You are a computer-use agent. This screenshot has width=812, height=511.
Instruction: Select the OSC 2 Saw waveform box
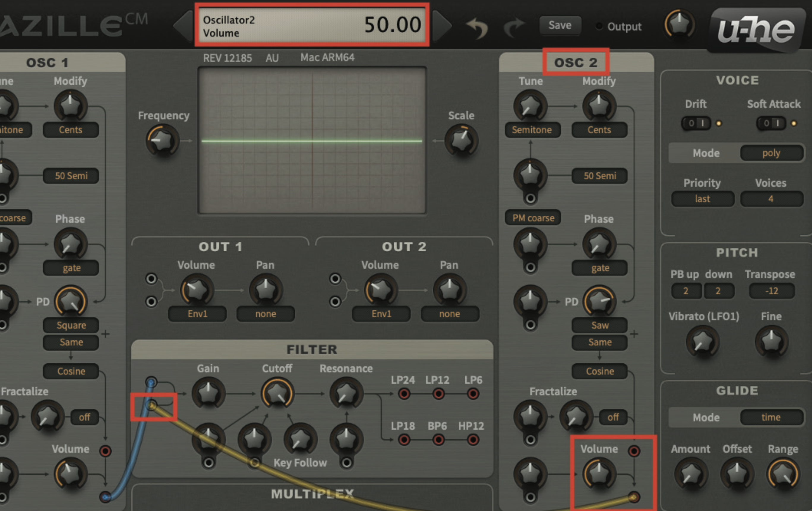click(599, 325)
